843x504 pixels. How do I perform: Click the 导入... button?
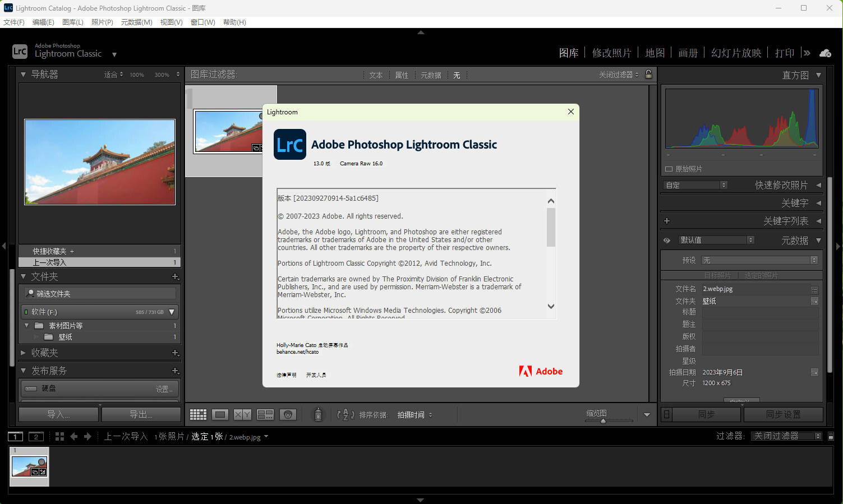click(58, 414)
